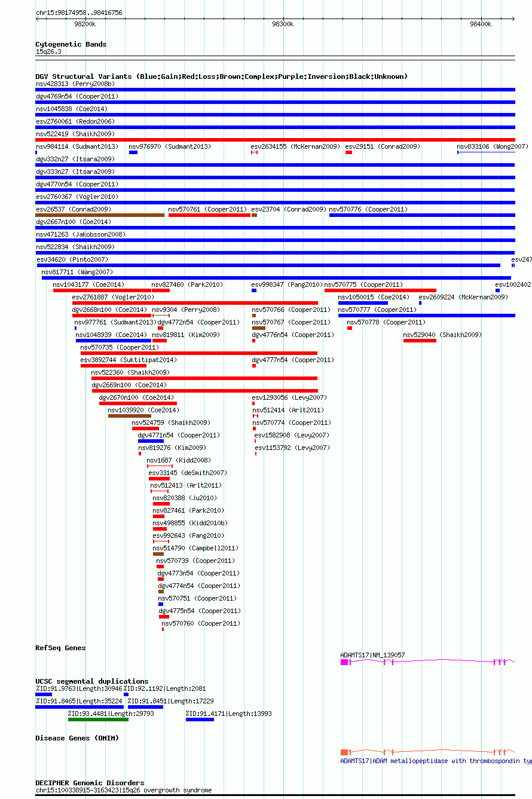This screenshot has height=799, width=532.
Task: Click the 98300k position on the ruler
Action: pyautogui.click(x=284, y=24)
